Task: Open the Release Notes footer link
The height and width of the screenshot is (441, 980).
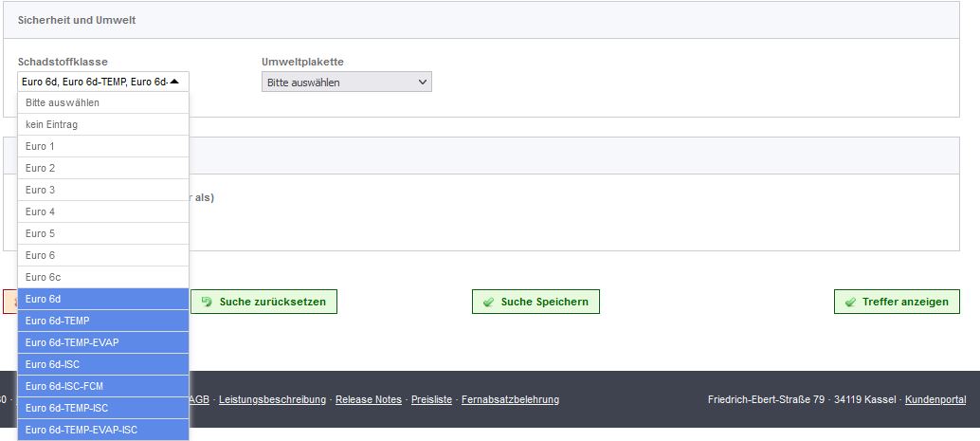Action: 369,399
